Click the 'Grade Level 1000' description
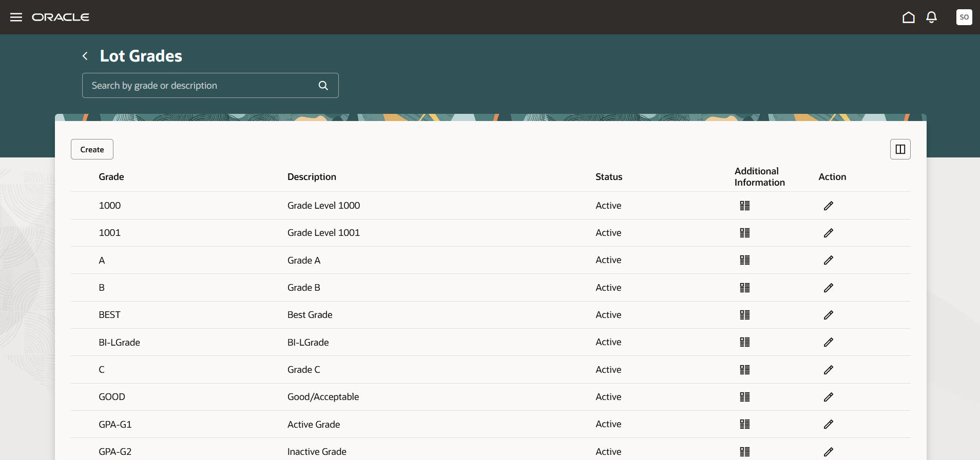This screenshot has width=980, height=460. coord(323,206)
